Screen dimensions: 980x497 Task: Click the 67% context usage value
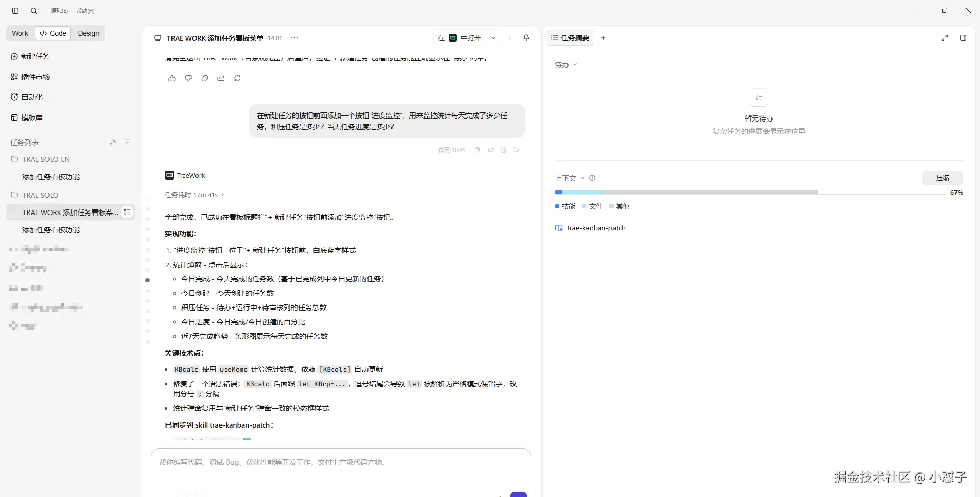[957, 193]
